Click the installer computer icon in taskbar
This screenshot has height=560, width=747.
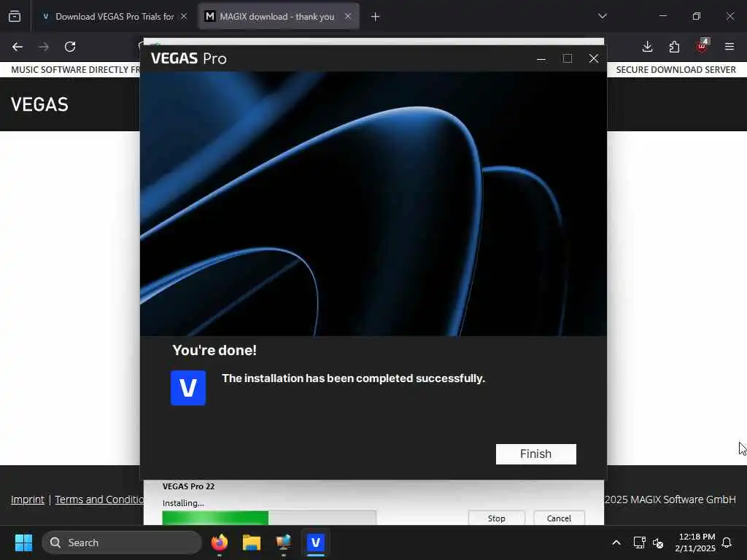click(x=284, y=542)
